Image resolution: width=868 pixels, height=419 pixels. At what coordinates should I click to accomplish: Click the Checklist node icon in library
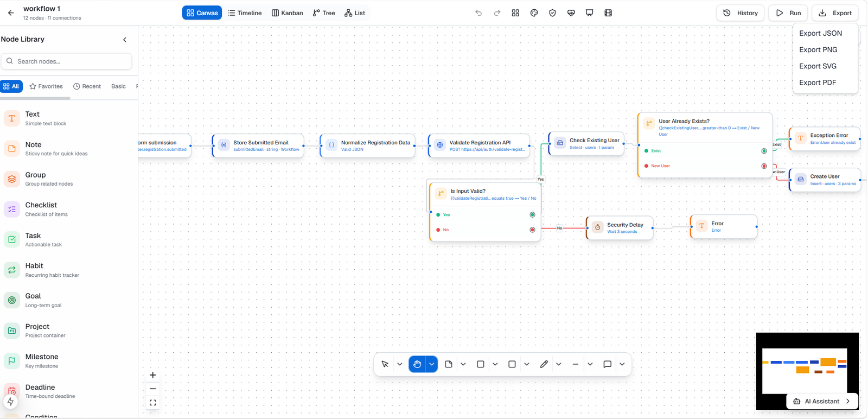tap(12, 209)
